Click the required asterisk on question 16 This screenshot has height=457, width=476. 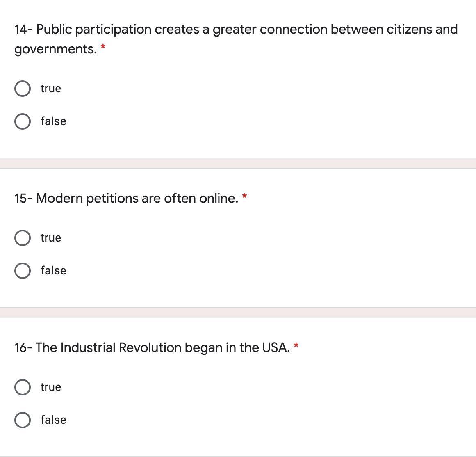tap(296, 346)
